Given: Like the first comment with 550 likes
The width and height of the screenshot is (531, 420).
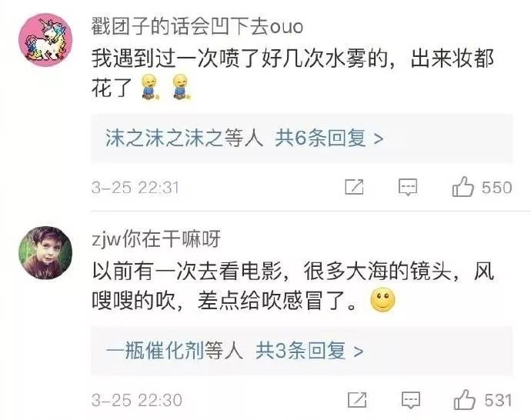Looking at the screenshot, I should point(463,187).
